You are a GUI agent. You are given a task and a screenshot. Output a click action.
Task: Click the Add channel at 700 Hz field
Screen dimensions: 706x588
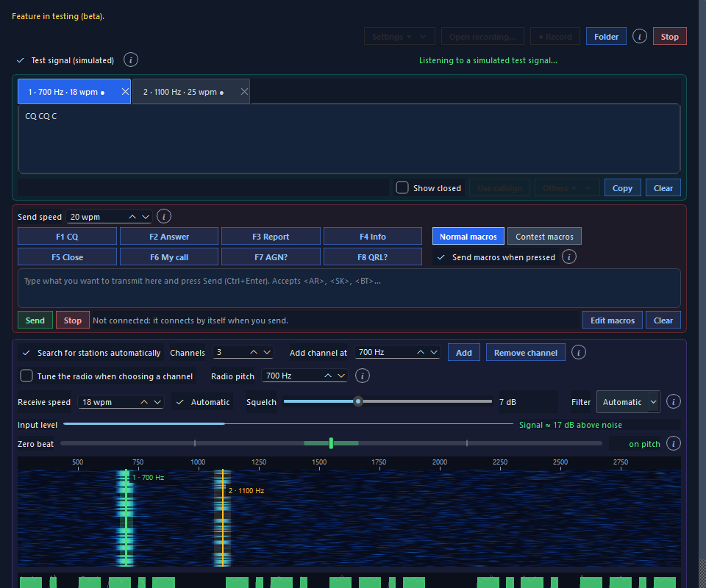click(397, 352)
